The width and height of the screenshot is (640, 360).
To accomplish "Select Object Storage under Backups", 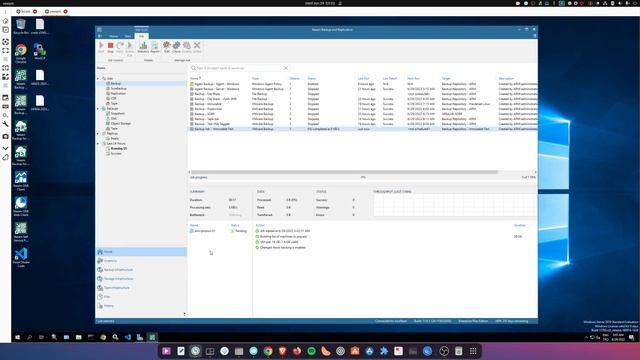I will pos(121,123).
